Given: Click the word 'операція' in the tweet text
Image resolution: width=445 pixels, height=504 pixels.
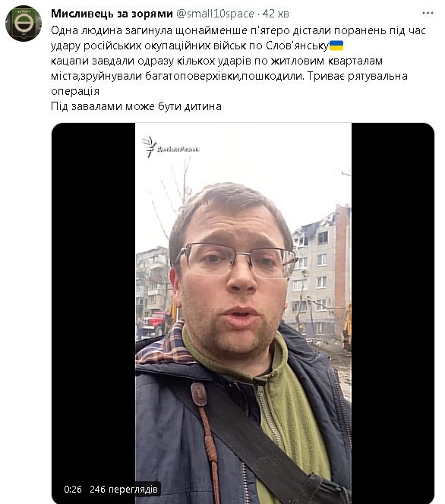Looking at the screenshot, I should click(x=75, y=91).
